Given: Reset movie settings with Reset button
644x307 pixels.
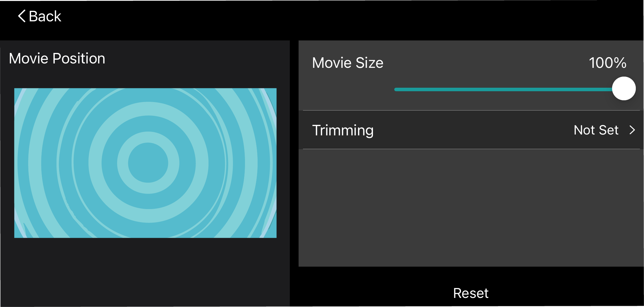Looking at the screenshot, I should point(471,293).
